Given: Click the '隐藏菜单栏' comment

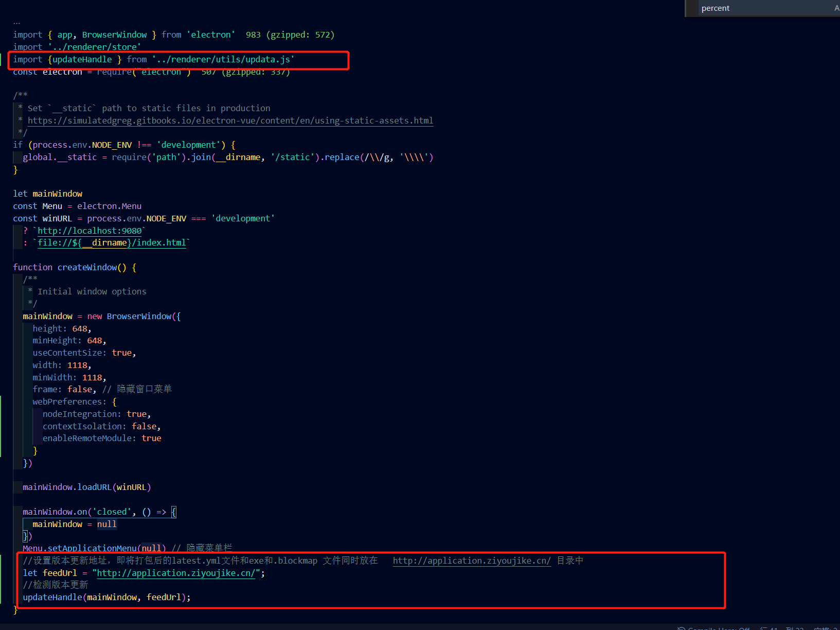Looking at the screenshot, I should point(202,548).
